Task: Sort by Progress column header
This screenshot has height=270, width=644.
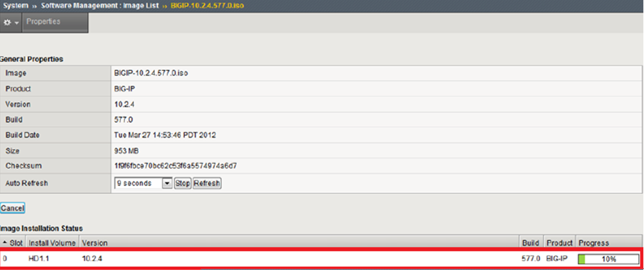Action: click(x=609, y=243)
